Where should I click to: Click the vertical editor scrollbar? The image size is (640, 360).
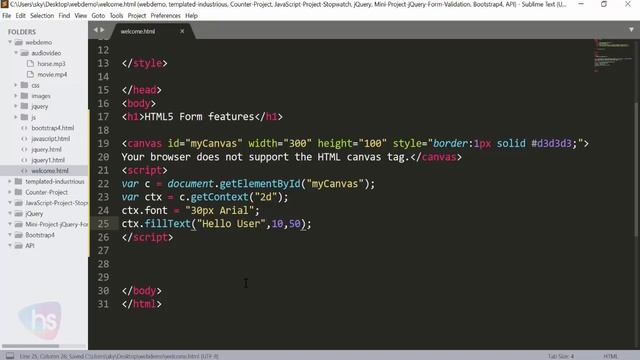pos(637,169)
